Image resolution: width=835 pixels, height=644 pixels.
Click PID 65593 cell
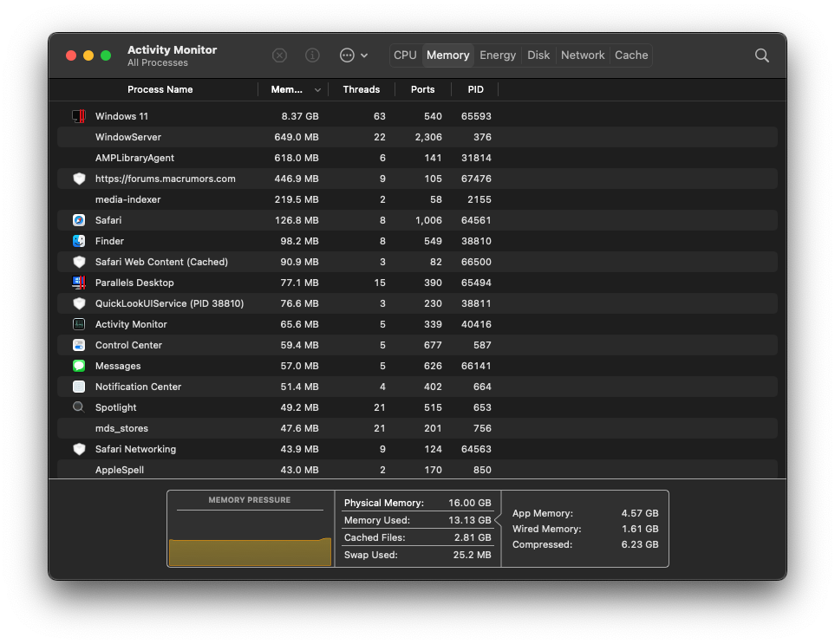[x=476, y=116]
